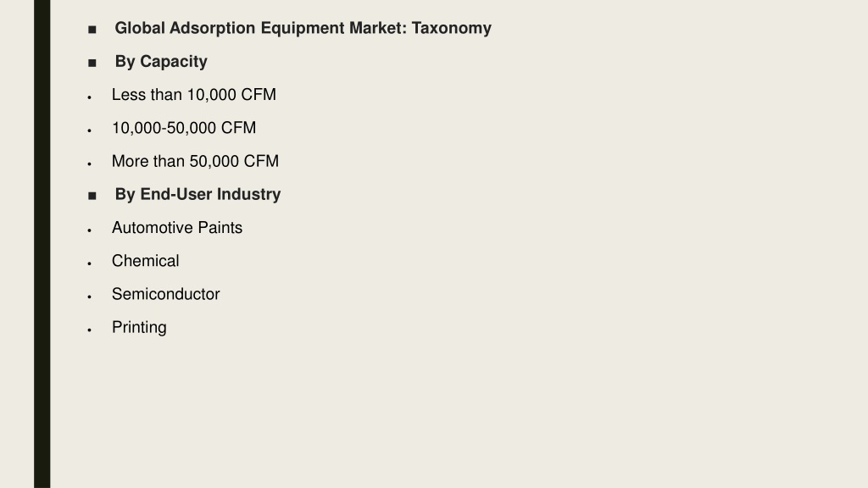868x488 pixels.
Task: Select the Chemical list item
Action: click(x=146, y=261)
